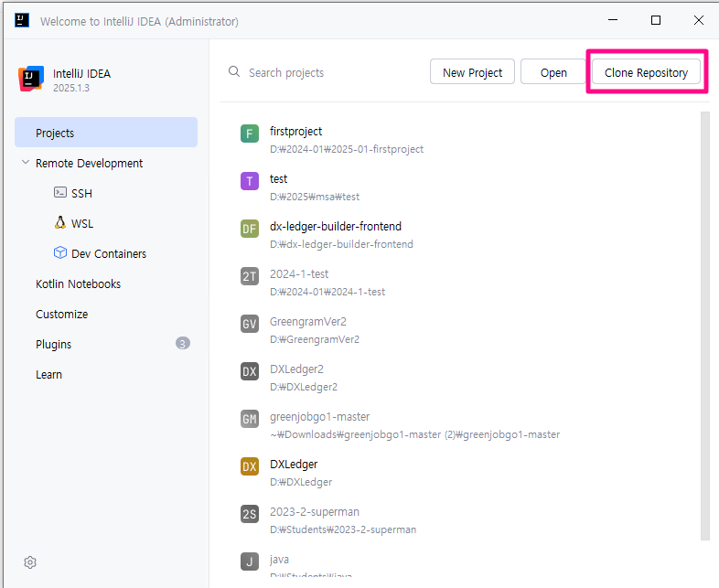Click the 2025.1.3 version text

pyautogui.click(x=71, y=88)
